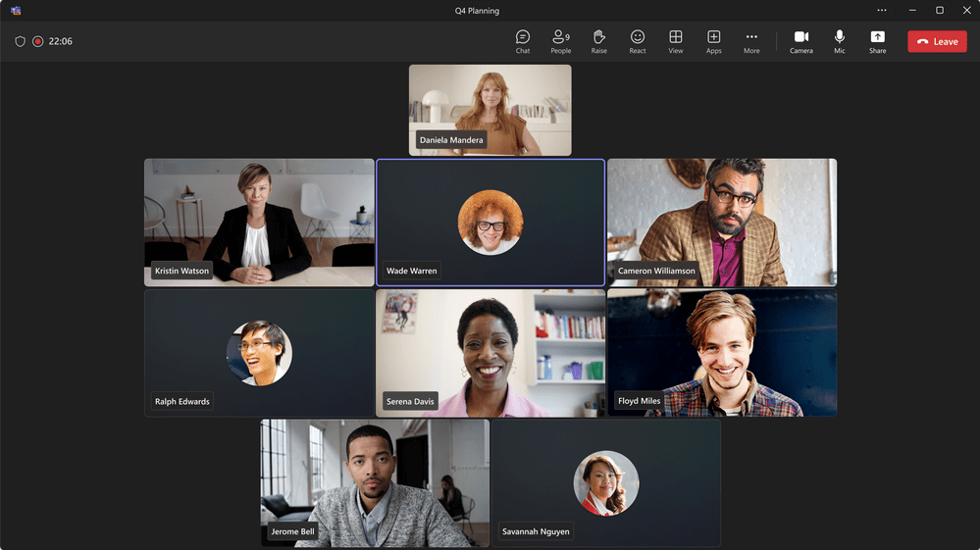Leave the Q4 Planning meeting
The image size is (980, 550).
pyautogui.click(x=937, y=41)
